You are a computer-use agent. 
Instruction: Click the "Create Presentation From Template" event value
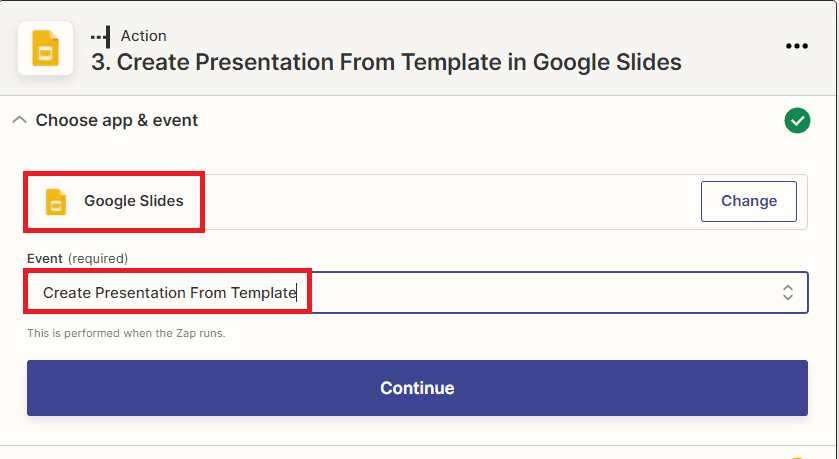coord(169,293)
